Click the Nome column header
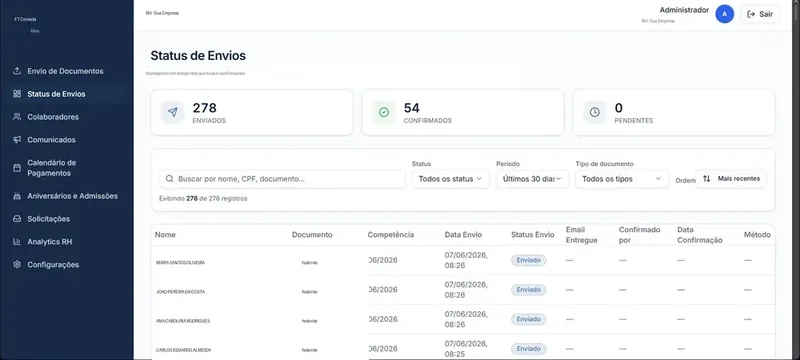Image resolution: width=800 pixels, height=360 pixels. click(165, 235)
